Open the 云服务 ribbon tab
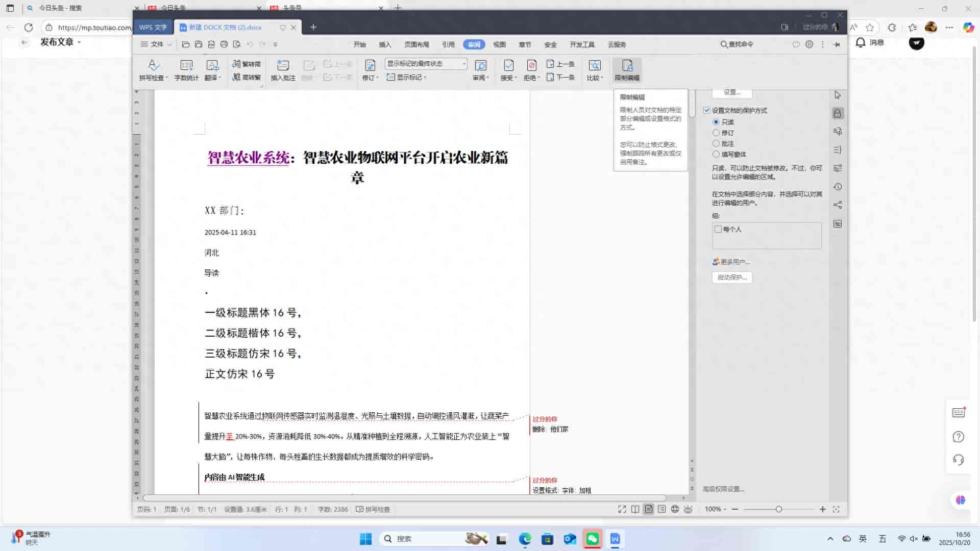Screen dimensions: 980x551 (617, 44)
